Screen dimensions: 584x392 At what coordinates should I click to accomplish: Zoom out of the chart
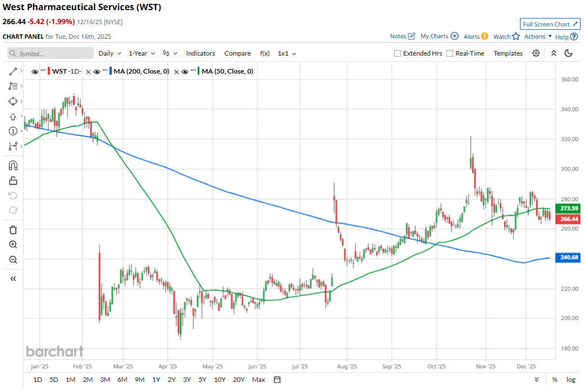(x=13, y=259)
